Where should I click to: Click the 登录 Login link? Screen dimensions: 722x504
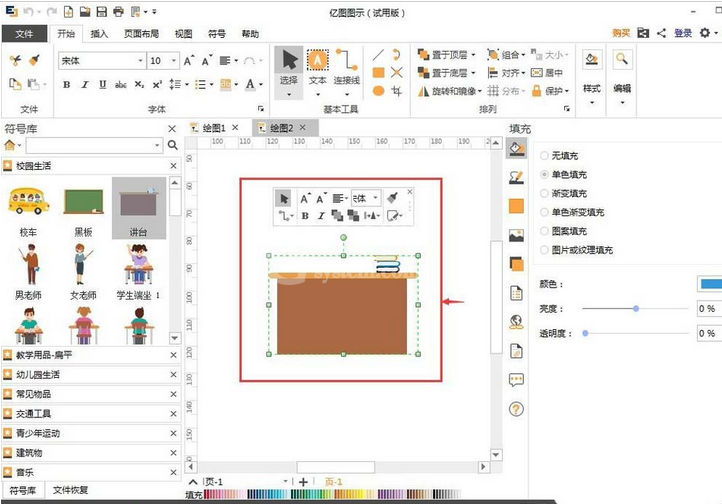coord(683,33)
